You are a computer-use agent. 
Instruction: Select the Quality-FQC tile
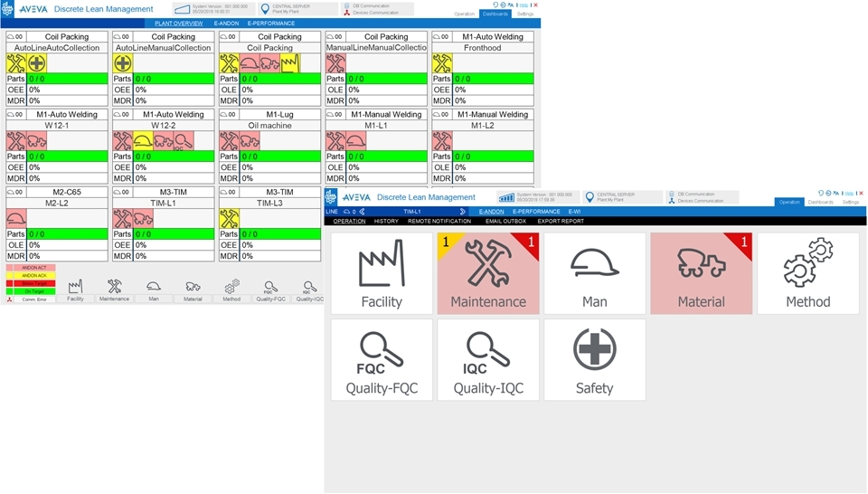(x=382, y=359)
